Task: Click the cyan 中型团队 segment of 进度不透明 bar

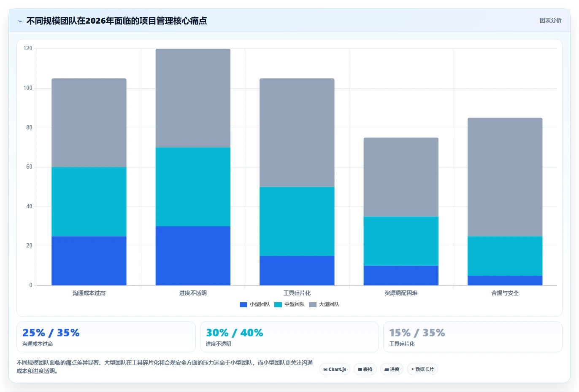Action: [x=193, y=187]
